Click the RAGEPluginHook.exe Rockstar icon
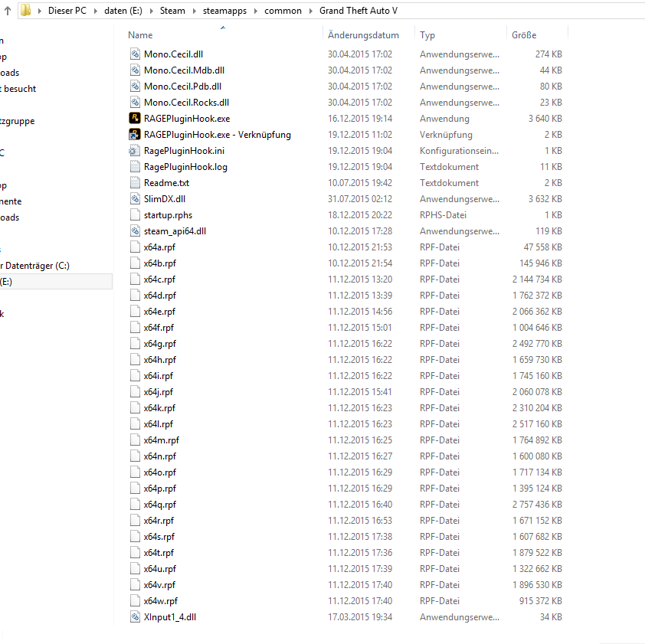The image size is (645, 644). (x=135, y=119)
